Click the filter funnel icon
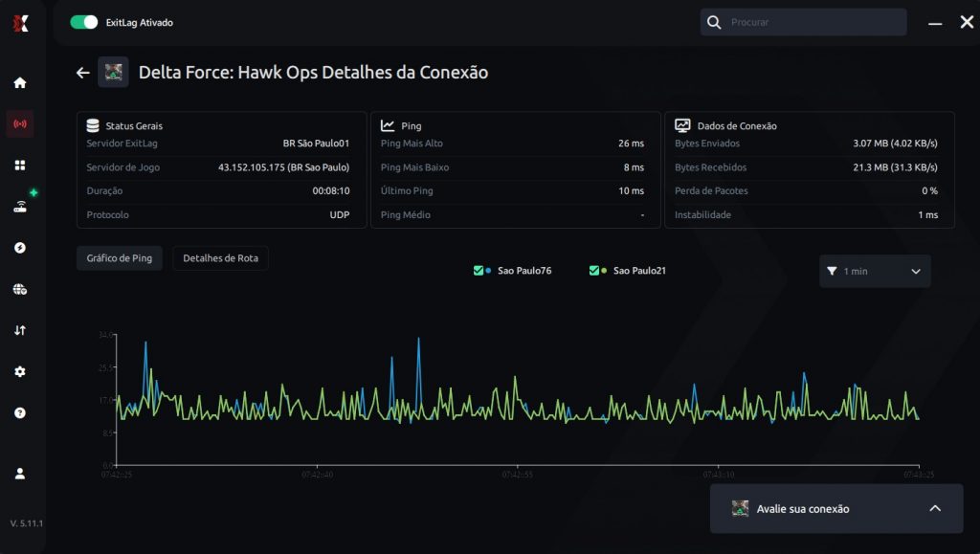Viewport: 980px width, 554px height. click(x=832, y=271)
